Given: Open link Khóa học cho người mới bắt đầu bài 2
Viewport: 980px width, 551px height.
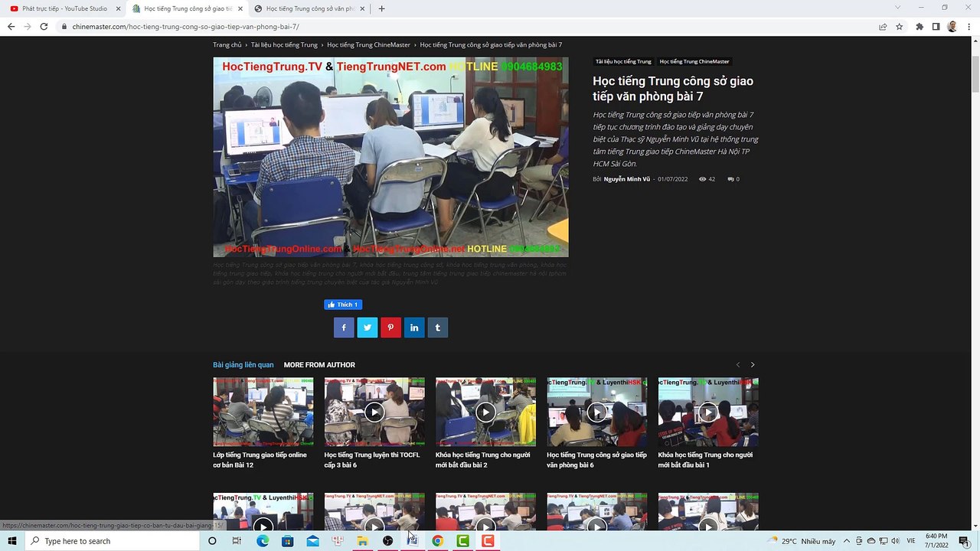Looking at the screenshot, I should pyautogui.click(x=482, y=460).
